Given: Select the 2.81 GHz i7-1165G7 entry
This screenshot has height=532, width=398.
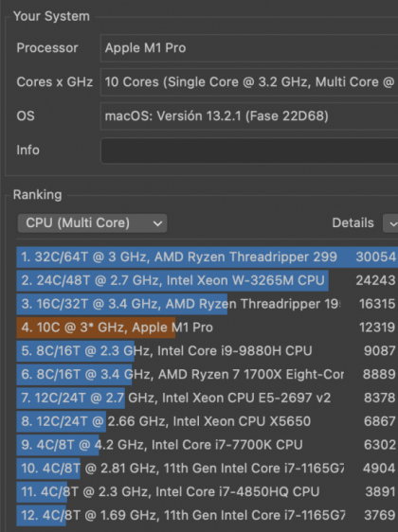Looking at the screenshot, I should coord(208,469).
